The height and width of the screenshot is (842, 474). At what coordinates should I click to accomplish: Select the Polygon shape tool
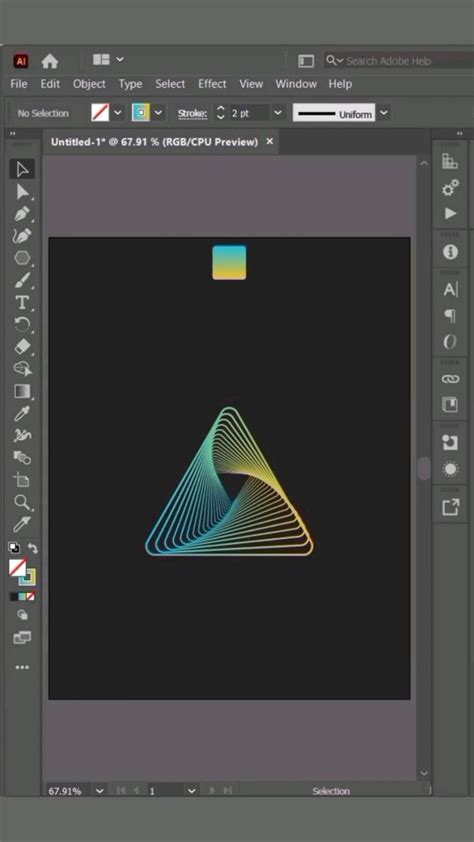tap(22, 258)
